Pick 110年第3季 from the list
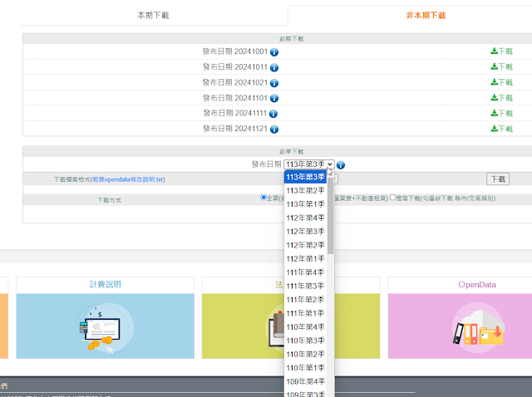532x397 pixels. point(305,341)
